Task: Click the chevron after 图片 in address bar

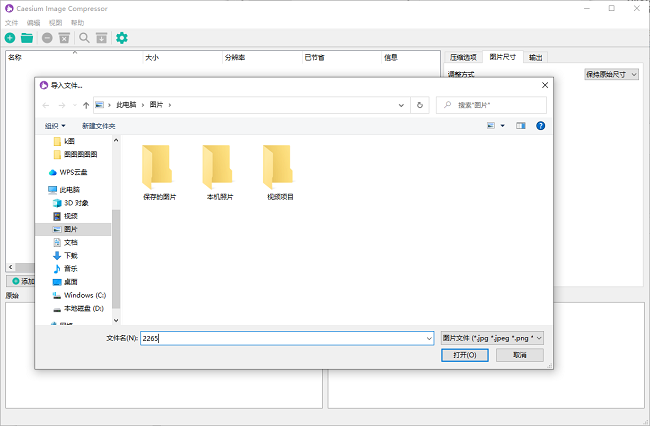Action: tap(170, 105)
